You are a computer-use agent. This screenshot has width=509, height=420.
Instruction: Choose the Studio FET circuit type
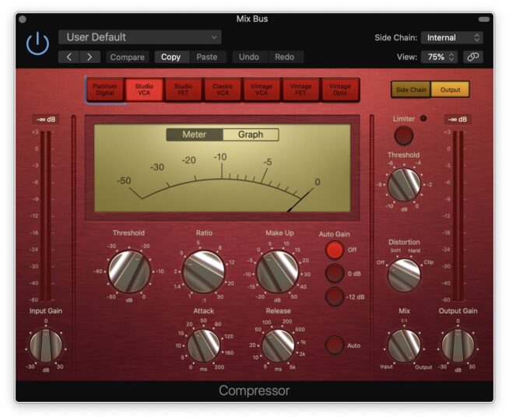(184, 89)
